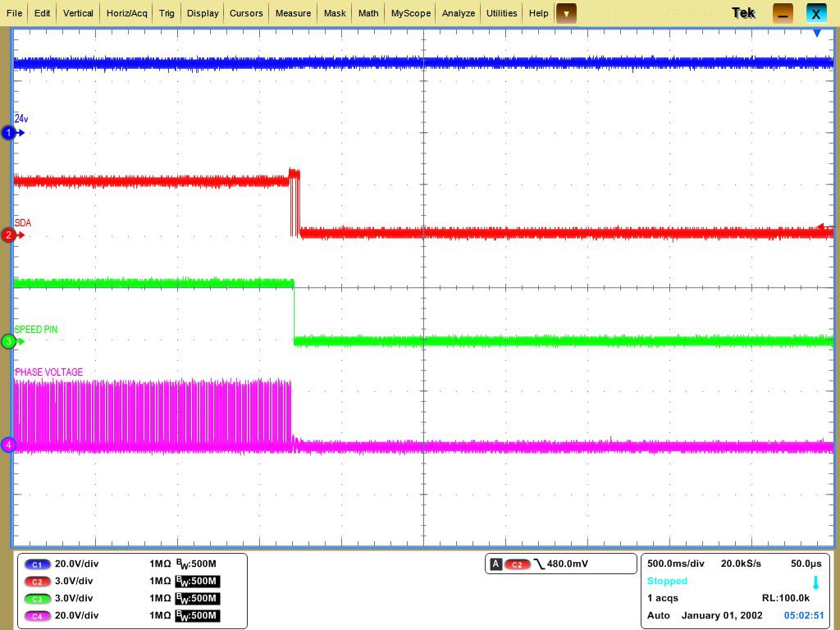Viewport: 840px width, 630px height.
Task: Select the C1 channel badge
Action: [36, 564]
